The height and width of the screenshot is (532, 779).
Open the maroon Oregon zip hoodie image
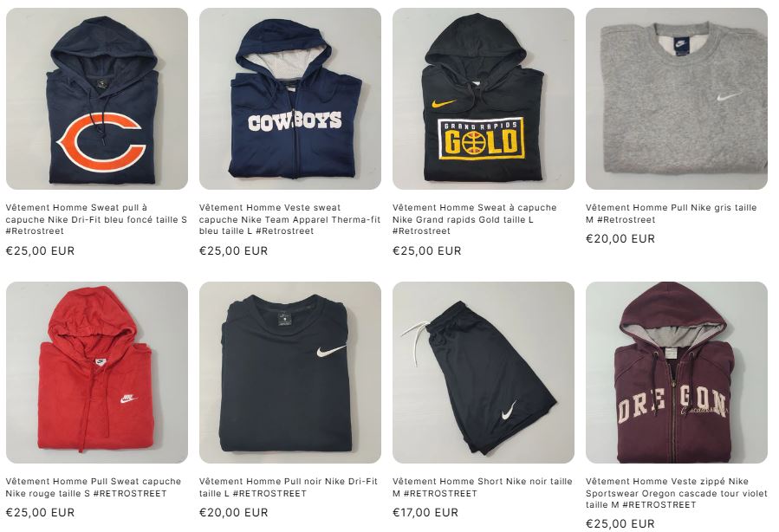677,373
